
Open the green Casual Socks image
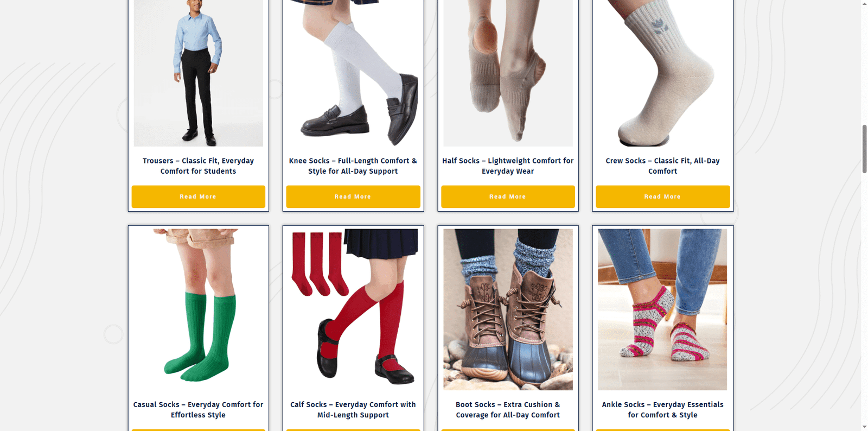(x=198, y=309)
